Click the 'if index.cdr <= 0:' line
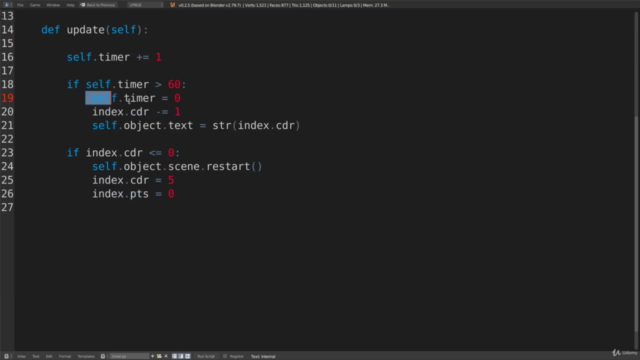The width and height of the screenshot is (640, 360). point(123,153)
